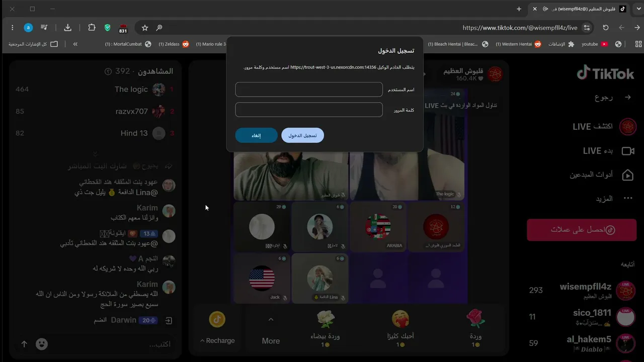Mute the tab using its audio icon
The width and height of the screenshot is (644, 362).
(x=546, y=9)
